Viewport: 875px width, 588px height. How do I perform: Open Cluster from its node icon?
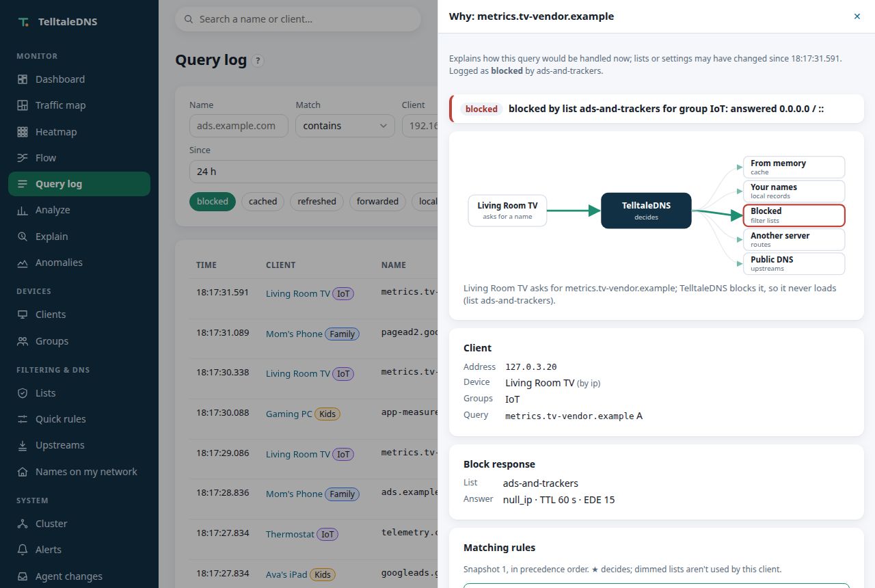pos(23,524)
